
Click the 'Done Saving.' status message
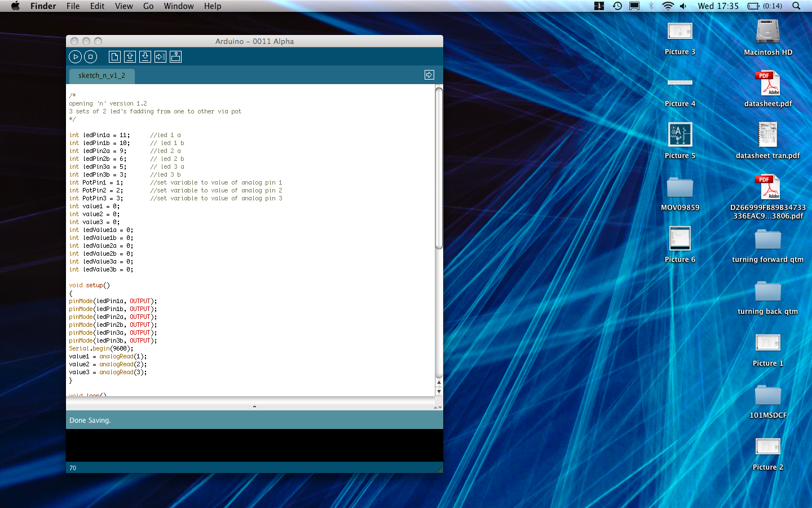[x=90, y=421]
